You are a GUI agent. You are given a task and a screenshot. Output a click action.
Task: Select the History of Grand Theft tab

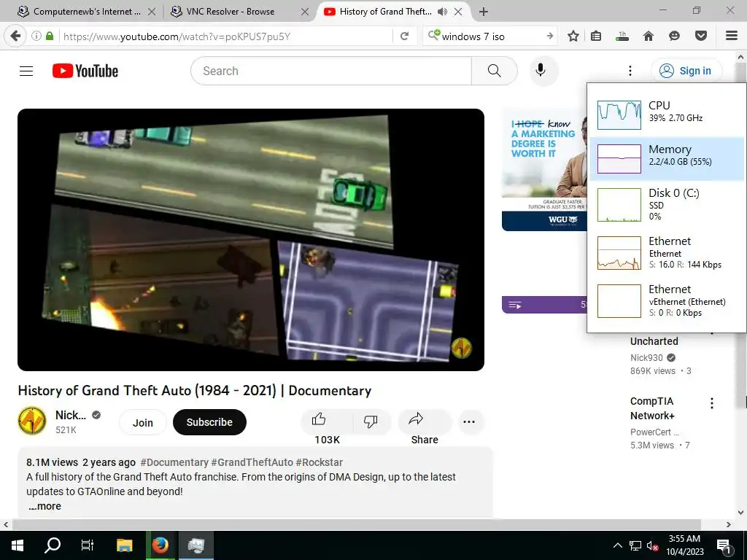[x=385, y=12]
